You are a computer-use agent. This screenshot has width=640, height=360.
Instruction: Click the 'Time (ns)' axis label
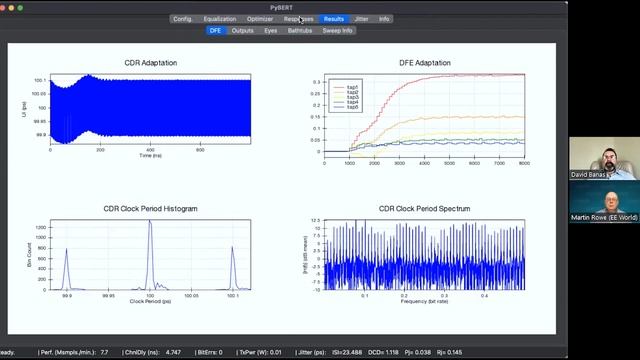tap(151, 156)
